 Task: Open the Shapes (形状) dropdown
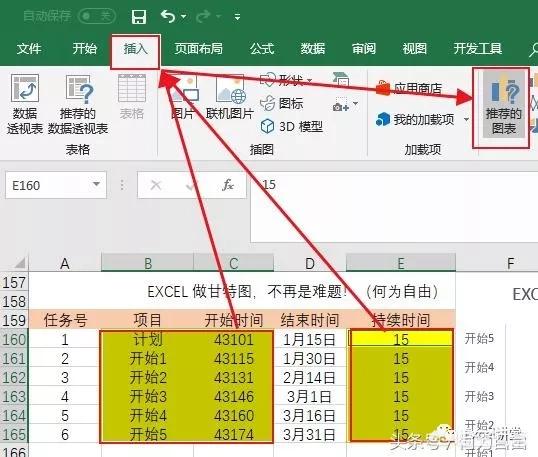(286, 81)
